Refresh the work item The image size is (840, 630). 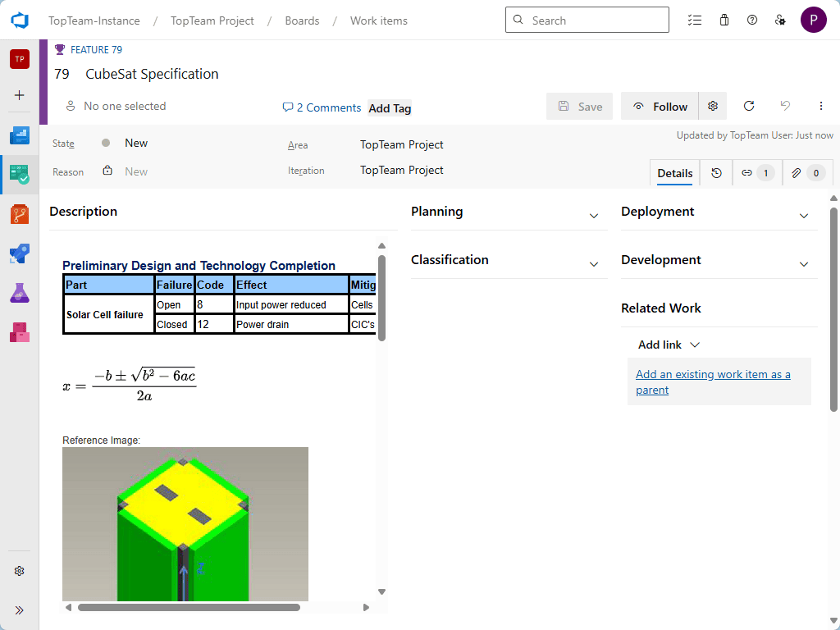point(748,106)
